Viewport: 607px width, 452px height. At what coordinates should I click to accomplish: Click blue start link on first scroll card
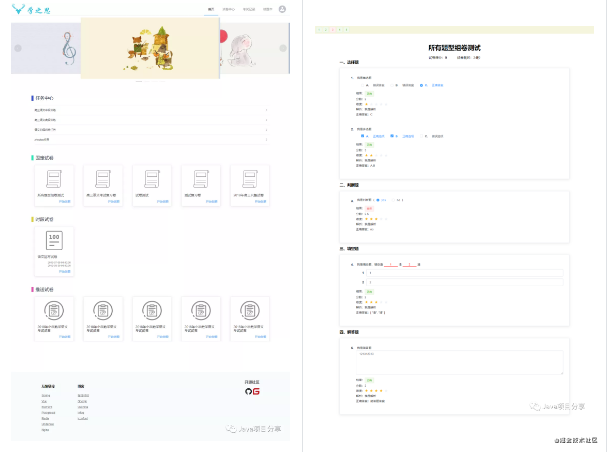(x=65, y=202)
